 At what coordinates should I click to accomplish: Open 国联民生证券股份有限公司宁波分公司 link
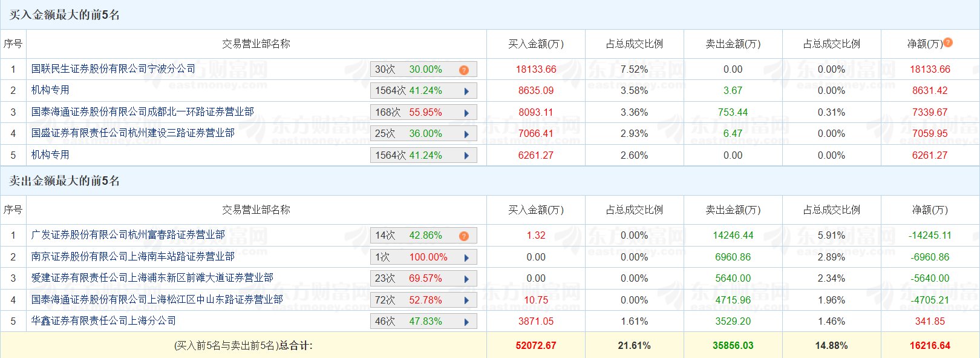click(114, 69)
